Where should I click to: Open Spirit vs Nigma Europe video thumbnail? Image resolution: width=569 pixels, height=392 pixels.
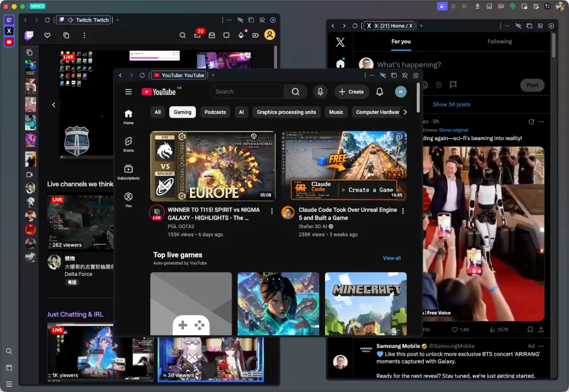213,166
